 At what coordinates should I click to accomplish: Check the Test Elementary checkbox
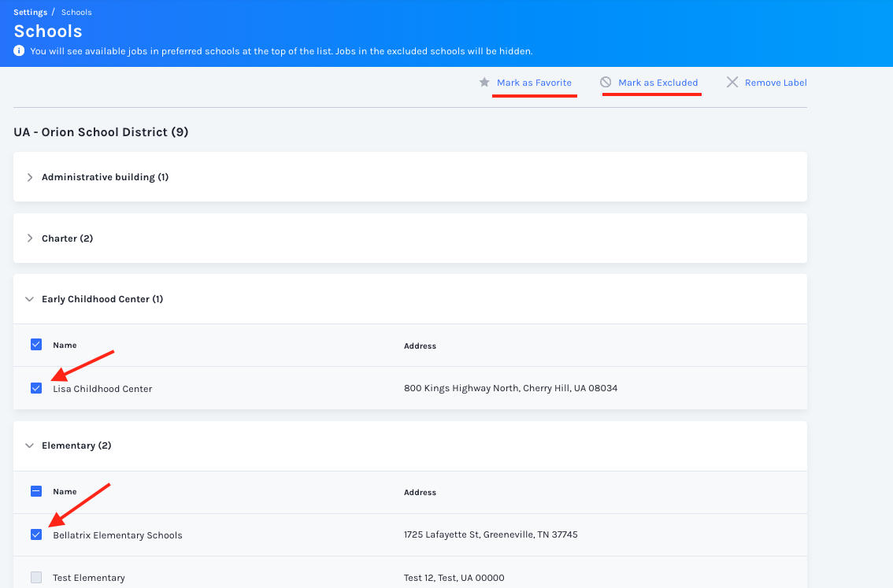click(36, 577)
